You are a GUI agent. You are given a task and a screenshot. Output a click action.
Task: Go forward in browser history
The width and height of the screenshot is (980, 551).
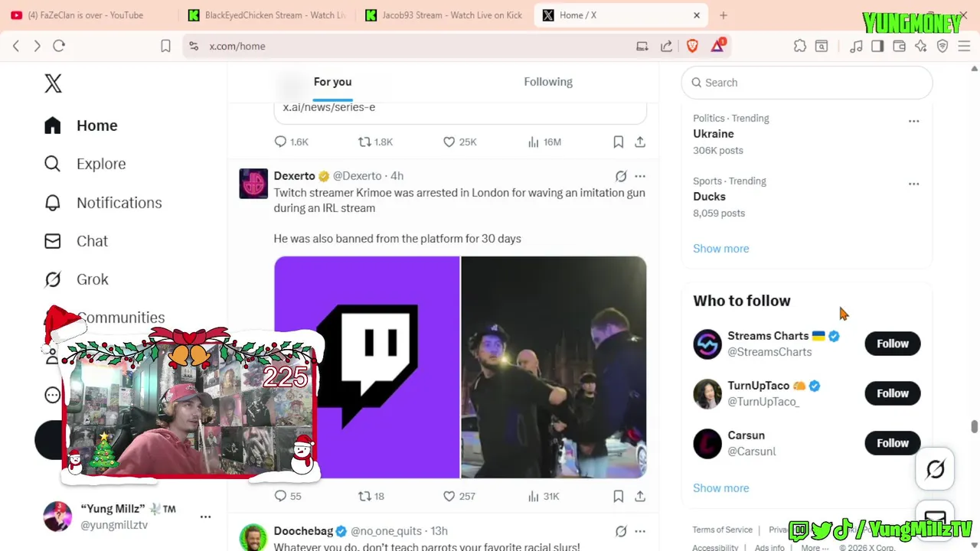pyautogui.click(x=38, y=46)
